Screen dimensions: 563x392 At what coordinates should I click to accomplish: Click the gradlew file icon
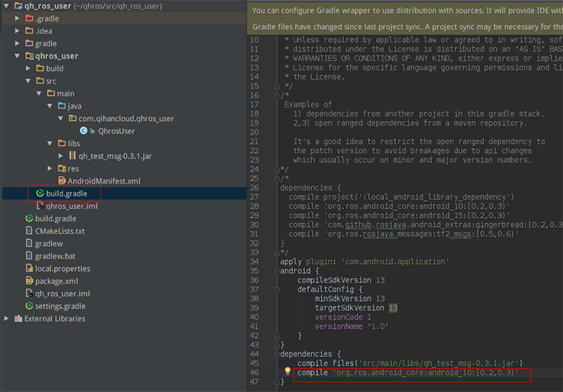[29, 244]
